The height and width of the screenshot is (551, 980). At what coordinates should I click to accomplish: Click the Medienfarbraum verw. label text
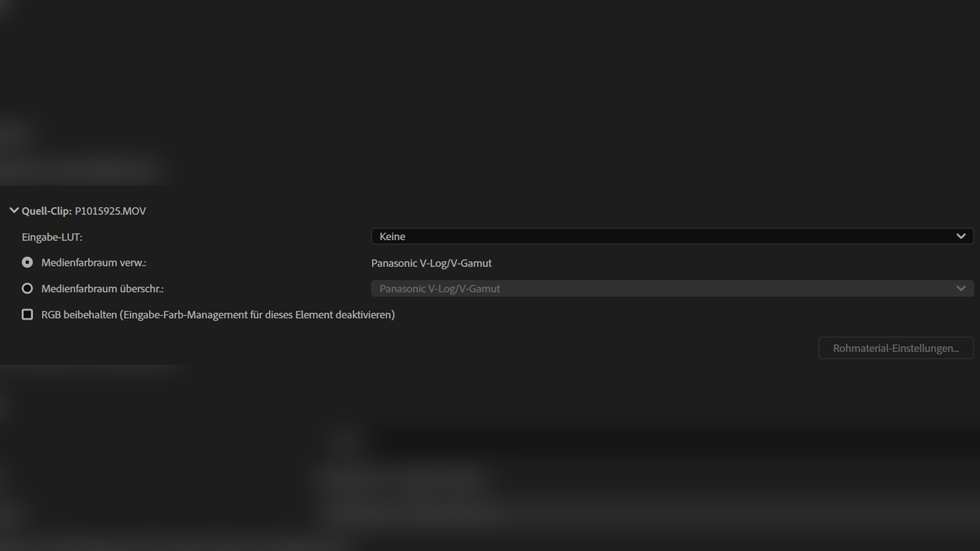[x=93, y=263]
